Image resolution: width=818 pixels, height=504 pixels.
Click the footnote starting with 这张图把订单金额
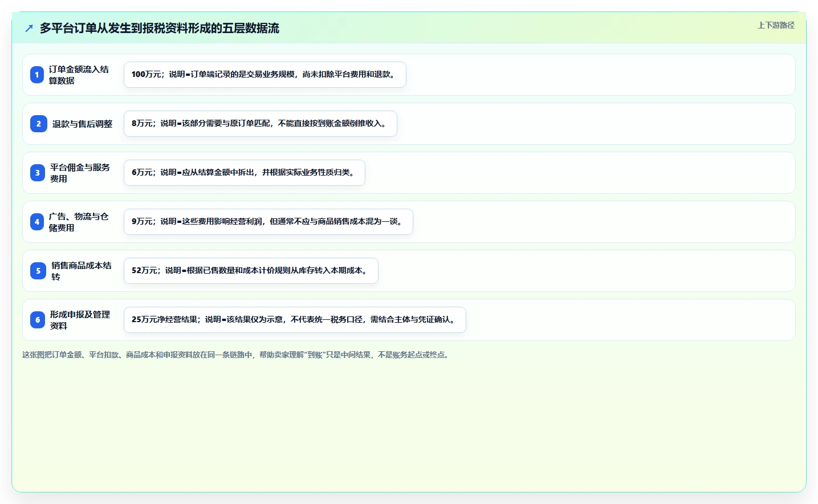[237, 355]
